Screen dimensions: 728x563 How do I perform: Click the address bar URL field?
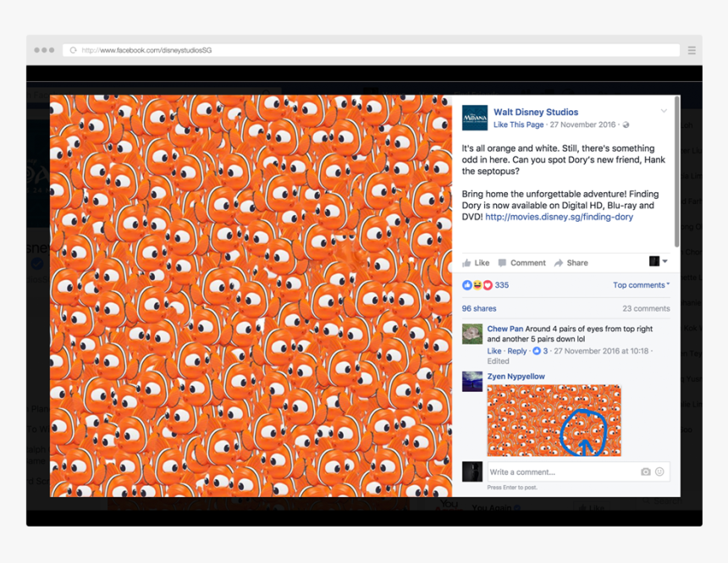point(371,50)
